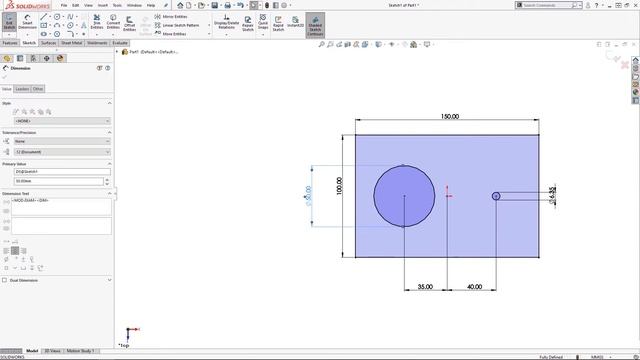This screenshot has height=360, width=640.
Task: Open the View menu
Action: tap(88, 5)
